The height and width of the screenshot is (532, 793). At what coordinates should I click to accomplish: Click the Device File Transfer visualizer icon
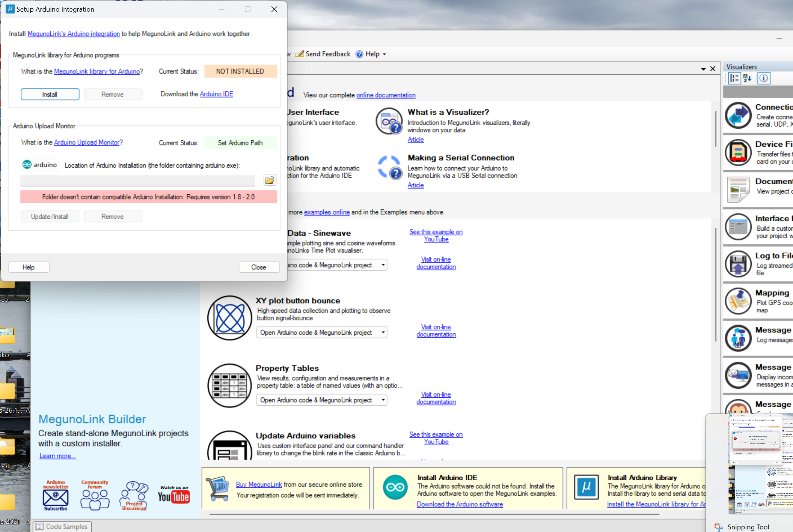tap(738, 153)
